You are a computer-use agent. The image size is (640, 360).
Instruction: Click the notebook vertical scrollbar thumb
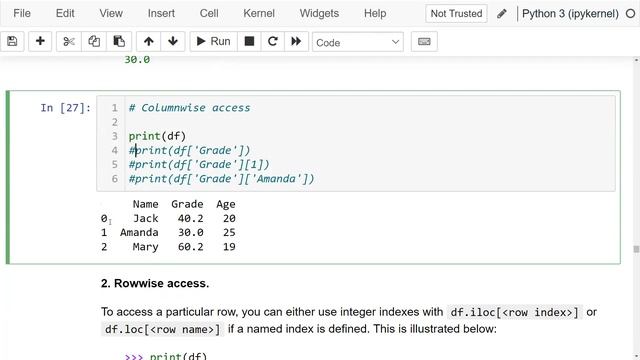click(x=636, y=249)
